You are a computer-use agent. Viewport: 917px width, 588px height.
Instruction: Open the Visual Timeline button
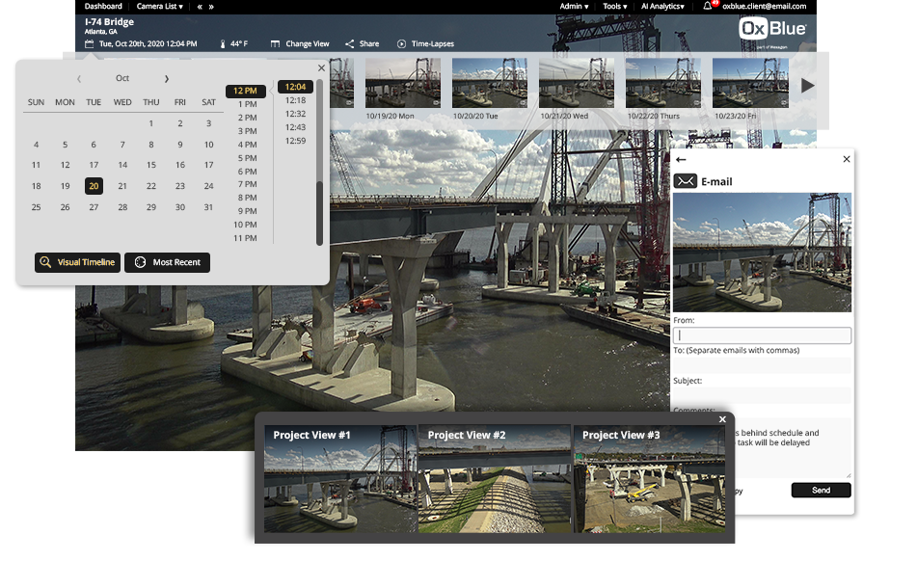[78, 262]
